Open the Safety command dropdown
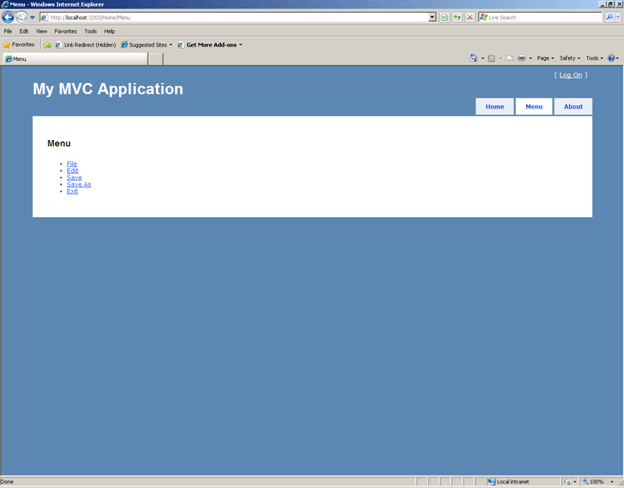The image size is (624, 488). (569, 58)
